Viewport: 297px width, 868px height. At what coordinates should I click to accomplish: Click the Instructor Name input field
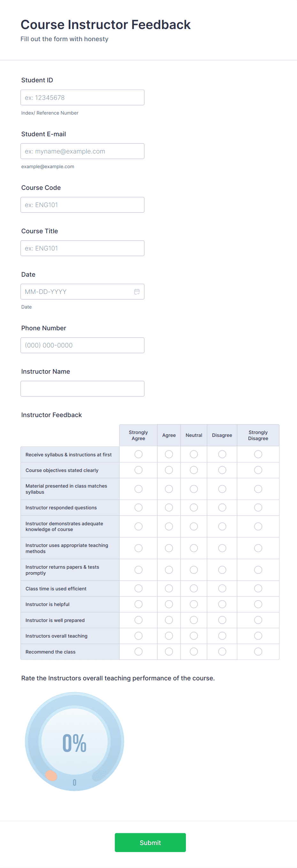(x=82, y=388)
